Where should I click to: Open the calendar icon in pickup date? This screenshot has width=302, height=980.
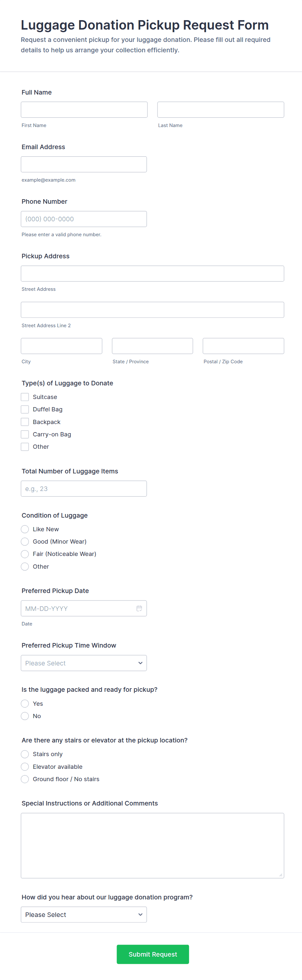[139, 608]
